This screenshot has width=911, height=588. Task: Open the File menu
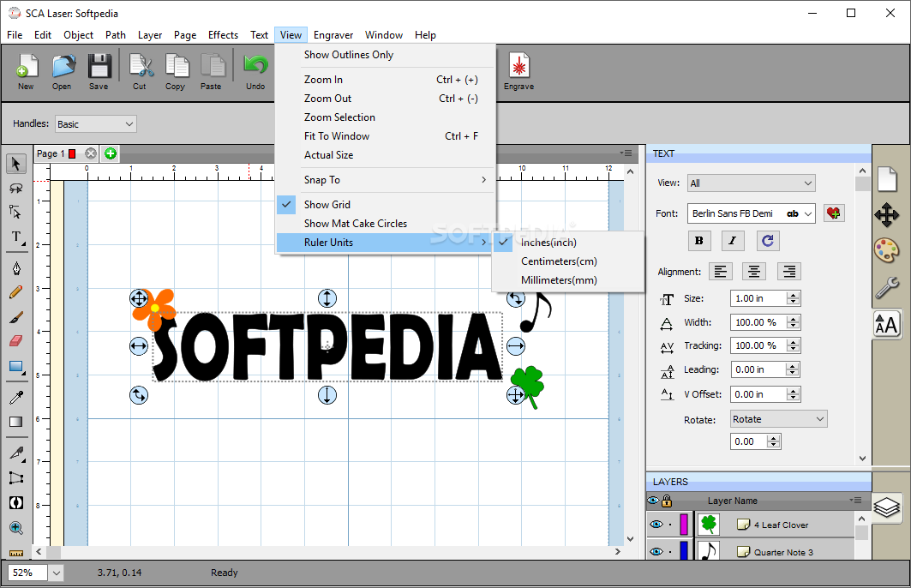click(x=15, y=35)
